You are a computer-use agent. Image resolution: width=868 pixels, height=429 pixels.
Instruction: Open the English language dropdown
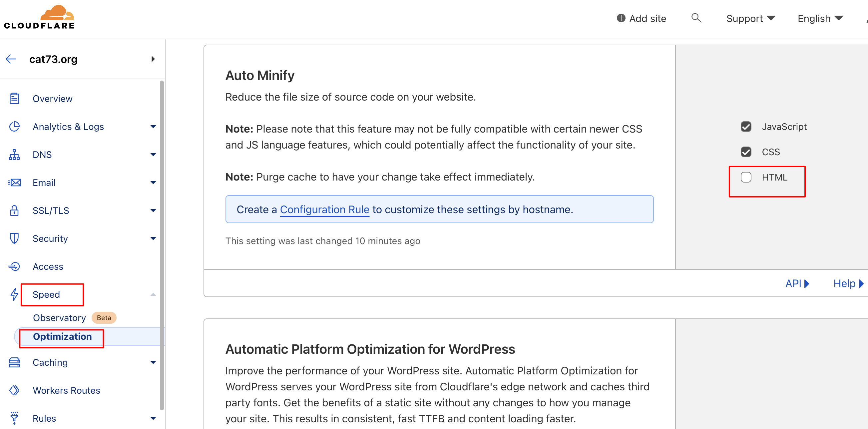820,19
